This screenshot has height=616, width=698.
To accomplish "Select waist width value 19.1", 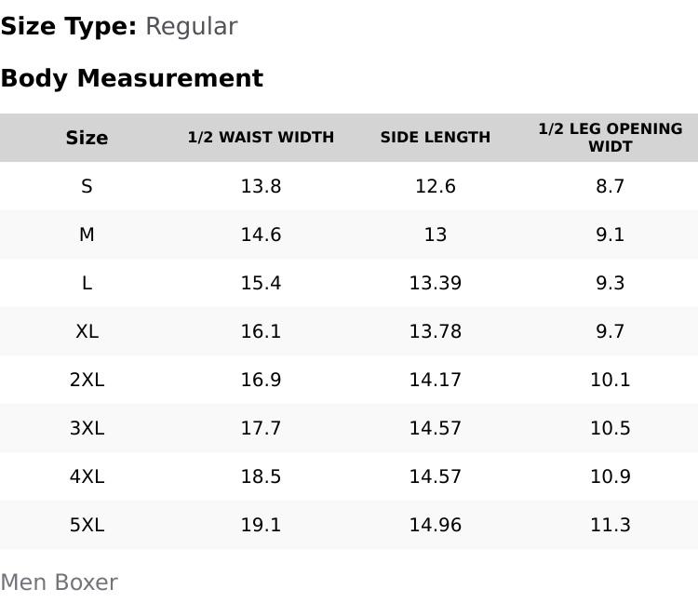I will [x=261, y=525].
